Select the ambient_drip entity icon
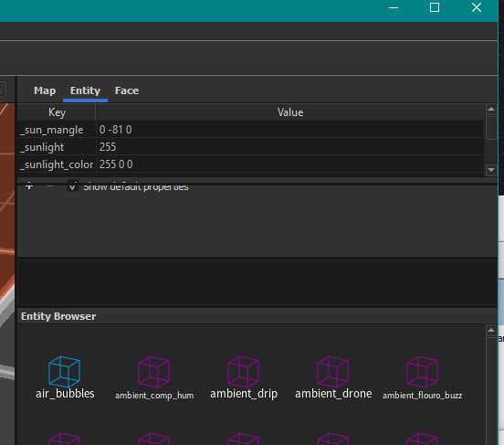Image resolution: width=504 pixels, height=445 pixels. coord(243,372)
